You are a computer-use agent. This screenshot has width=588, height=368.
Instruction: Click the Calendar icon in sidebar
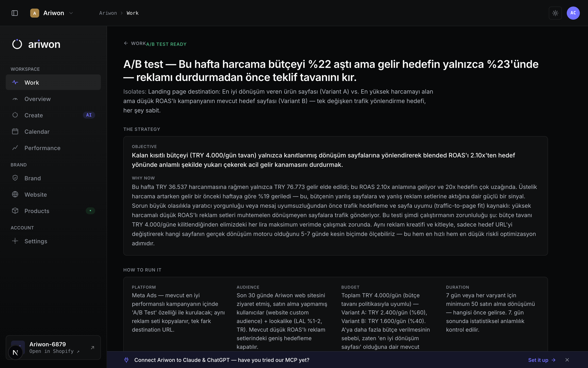[15, 131]
